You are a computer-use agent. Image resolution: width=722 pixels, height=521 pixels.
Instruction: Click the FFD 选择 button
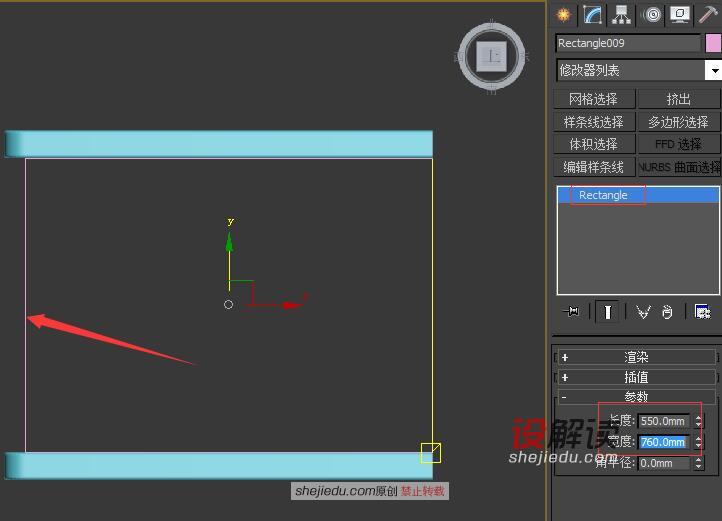[x=679, y=144]
